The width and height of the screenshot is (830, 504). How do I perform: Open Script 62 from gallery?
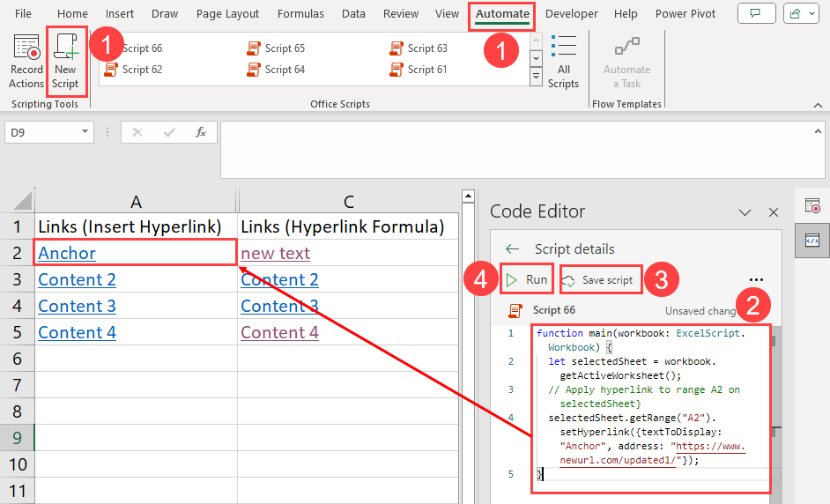pyautogui.click(x=133, y=70)
